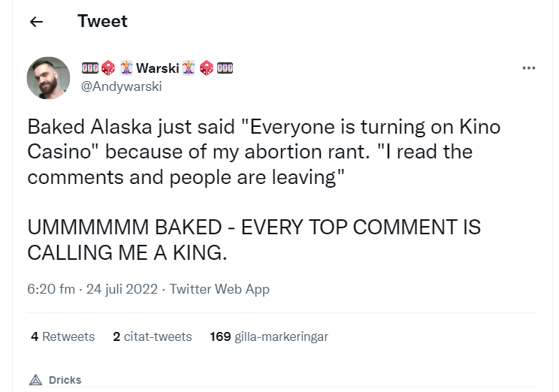
Task: Click the slot machine emoji after Warski
Action: point(225,68)
